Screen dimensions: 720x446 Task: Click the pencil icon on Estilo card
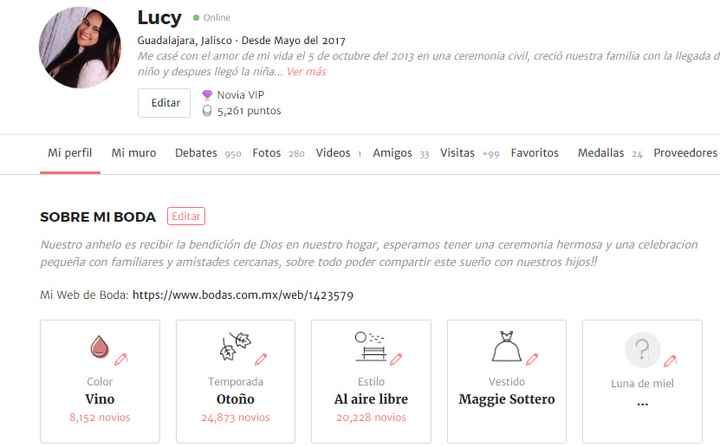coord(396,359)
